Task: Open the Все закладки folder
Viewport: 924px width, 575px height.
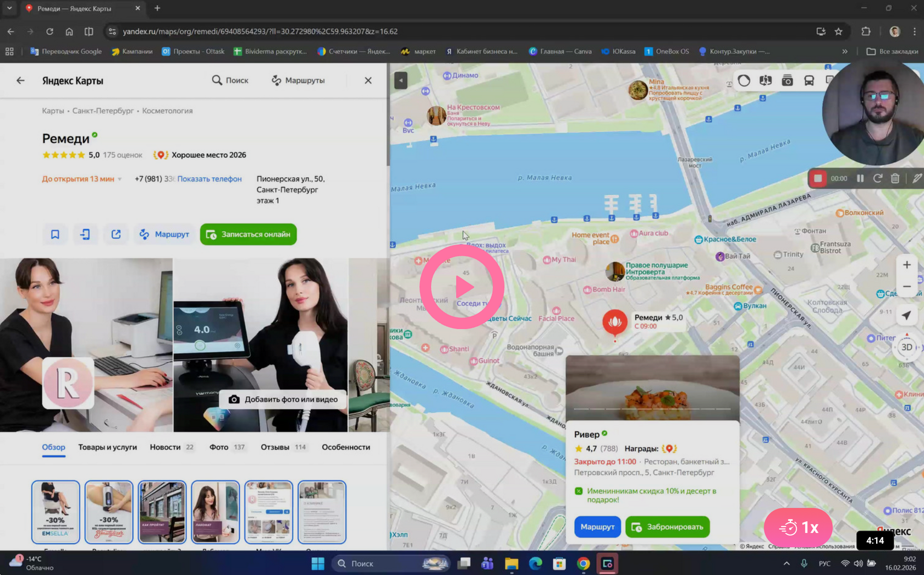Action: pos(892,51)
